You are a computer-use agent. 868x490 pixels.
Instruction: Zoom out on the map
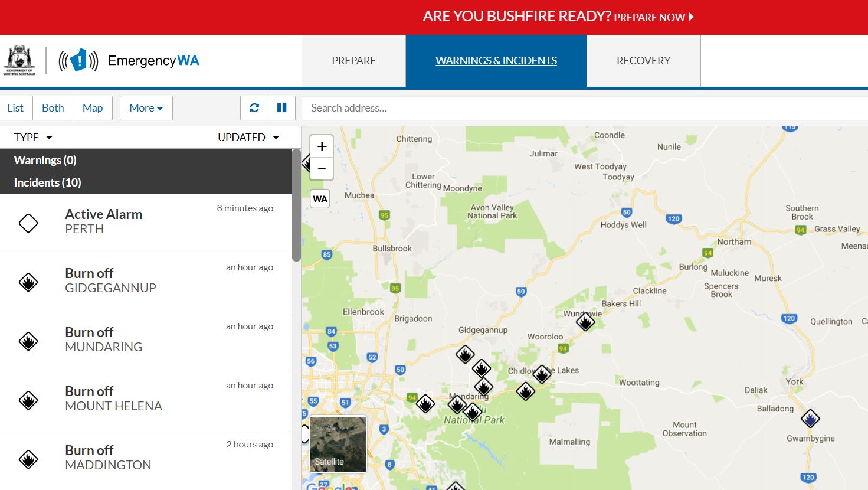322,168
